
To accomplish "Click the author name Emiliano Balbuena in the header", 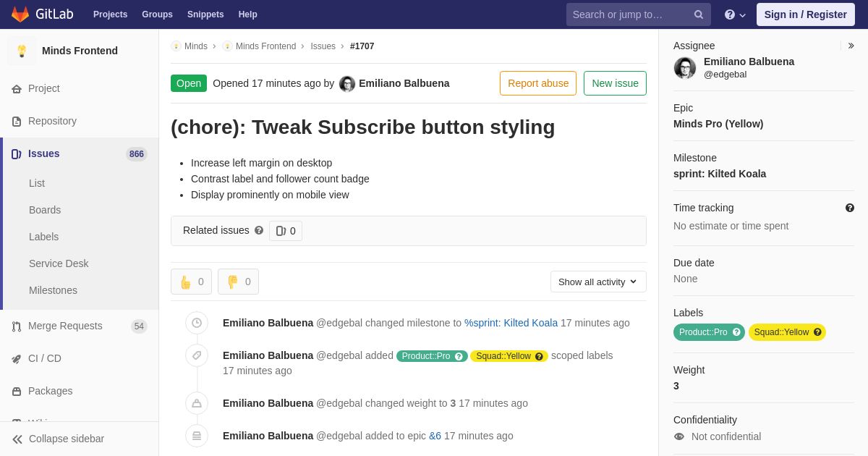I will pos(404,83).
